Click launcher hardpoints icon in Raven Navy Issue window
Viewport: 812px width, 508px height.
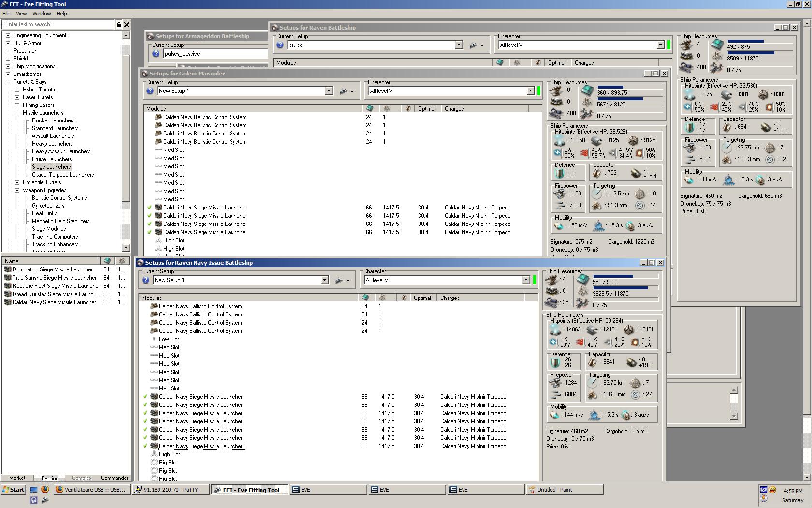point(551,291)
